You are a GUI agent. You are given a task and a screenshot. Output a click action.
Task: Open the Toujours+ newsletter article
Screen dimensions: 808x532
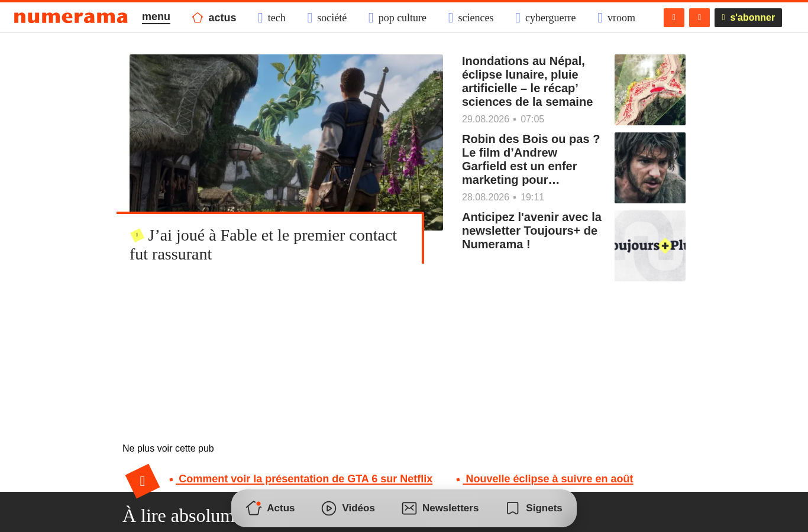pos(532,231)
